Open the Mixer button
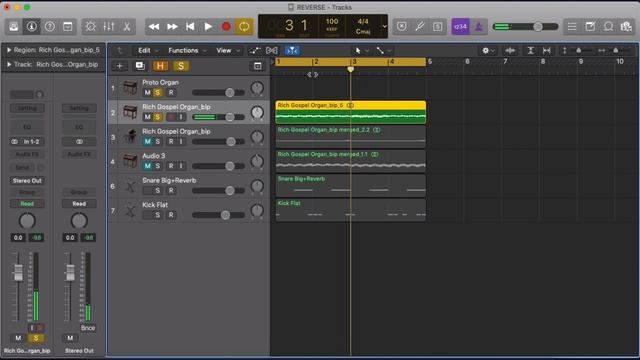This screenshot has width=640, height=360. point(109,27)
